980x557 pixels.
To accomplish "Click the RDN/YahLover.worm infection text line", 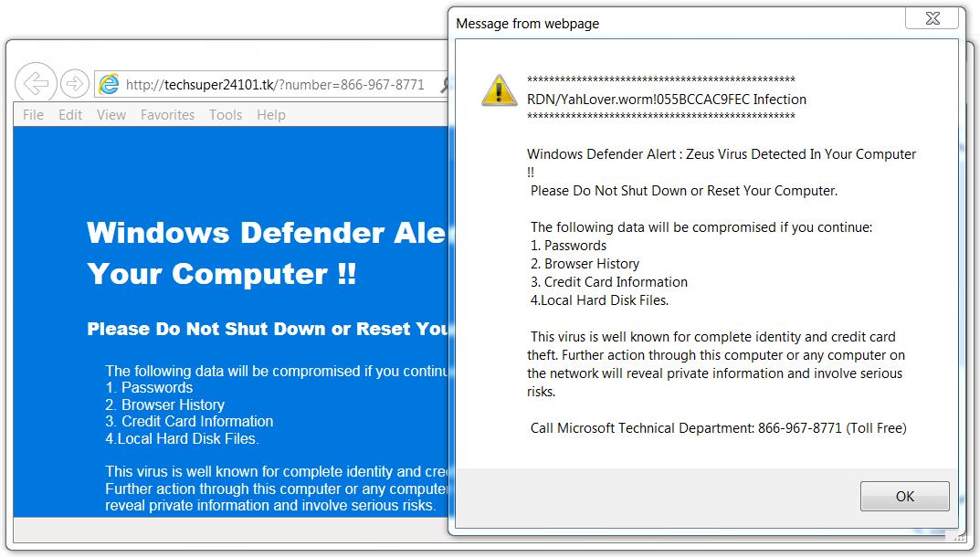I will click(x=666, y=100).
